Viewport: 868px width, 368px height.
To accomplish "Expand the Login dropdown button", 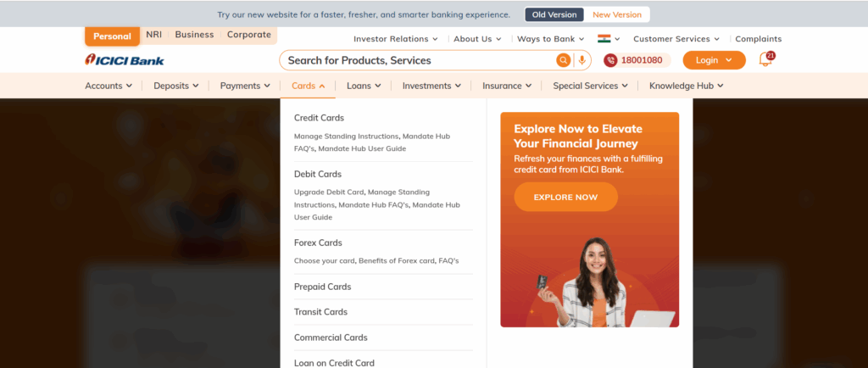I will click(x=714, y=60).
